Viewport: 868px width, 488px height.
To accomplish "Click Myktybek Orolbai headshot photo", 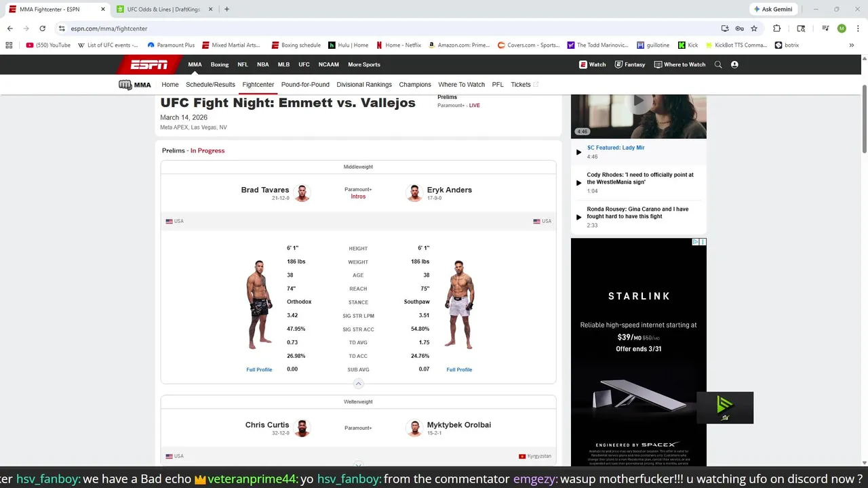I will (x=414, y=428).
